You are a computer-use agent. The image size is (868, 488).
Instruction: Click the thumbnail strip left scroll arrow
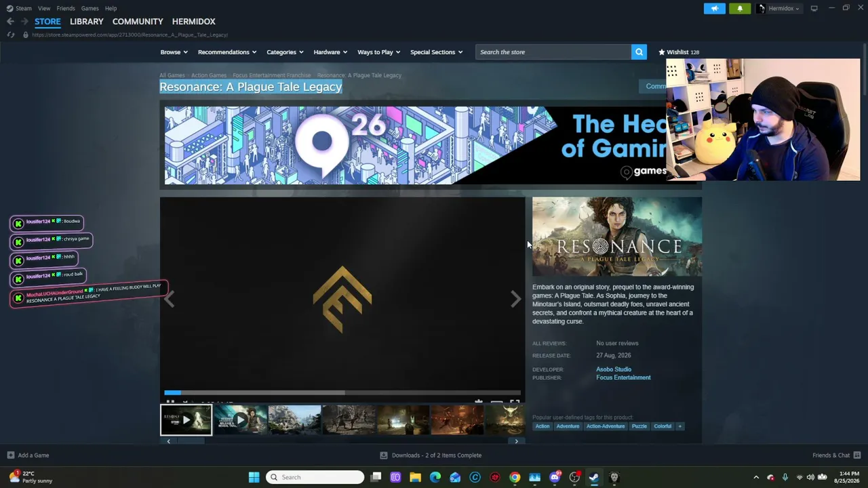click(168, 441)
